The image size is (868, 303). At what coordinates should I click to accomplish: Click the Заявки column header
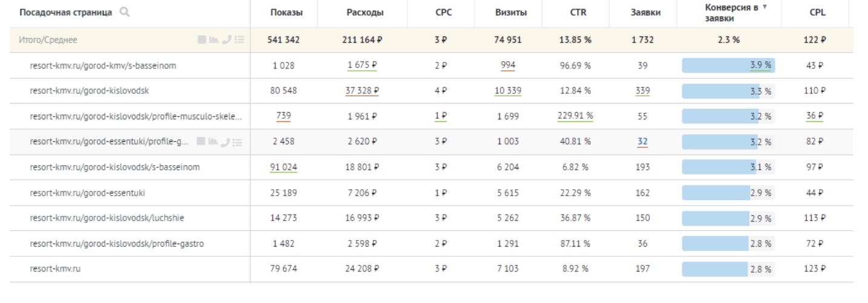tap(643, 13)
